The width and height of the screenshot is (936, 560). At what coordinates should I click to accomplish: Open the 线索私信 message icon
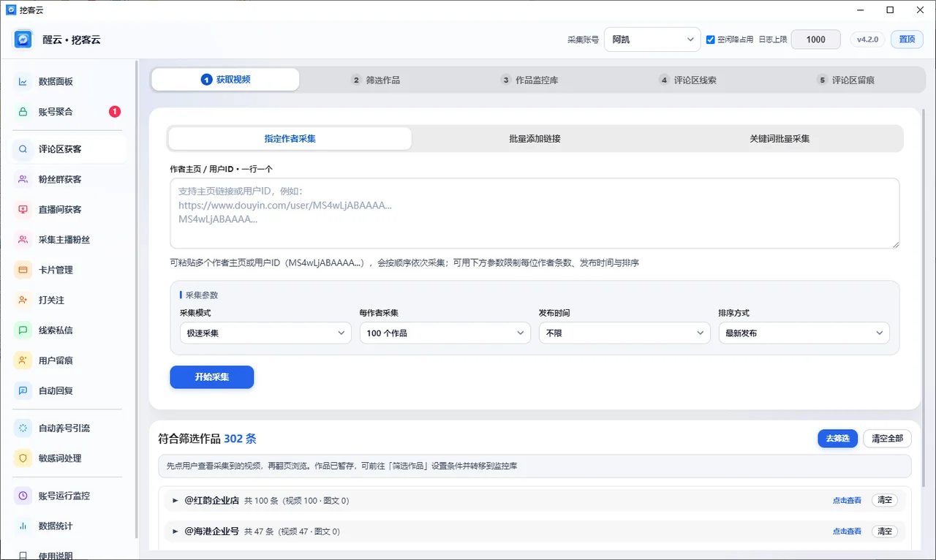tap(23, 330)
